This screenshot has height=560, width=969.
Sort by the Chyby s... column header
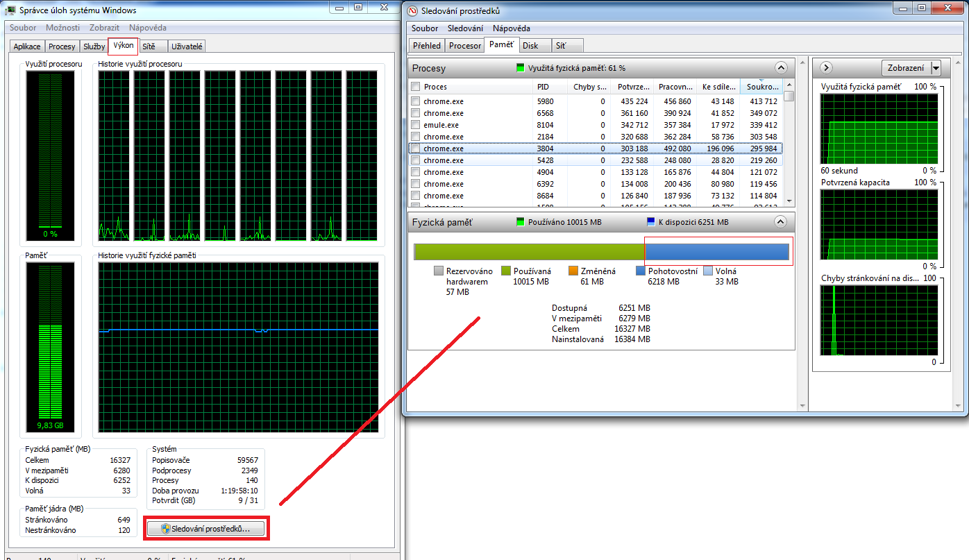(589, 87)
